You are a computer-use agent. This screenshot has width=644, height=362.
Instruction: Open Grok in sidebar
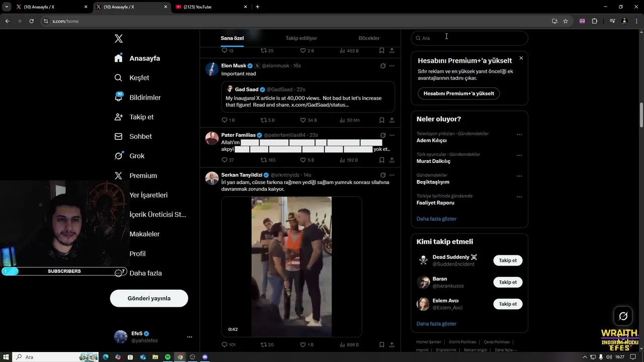click(x=129, y=156)
